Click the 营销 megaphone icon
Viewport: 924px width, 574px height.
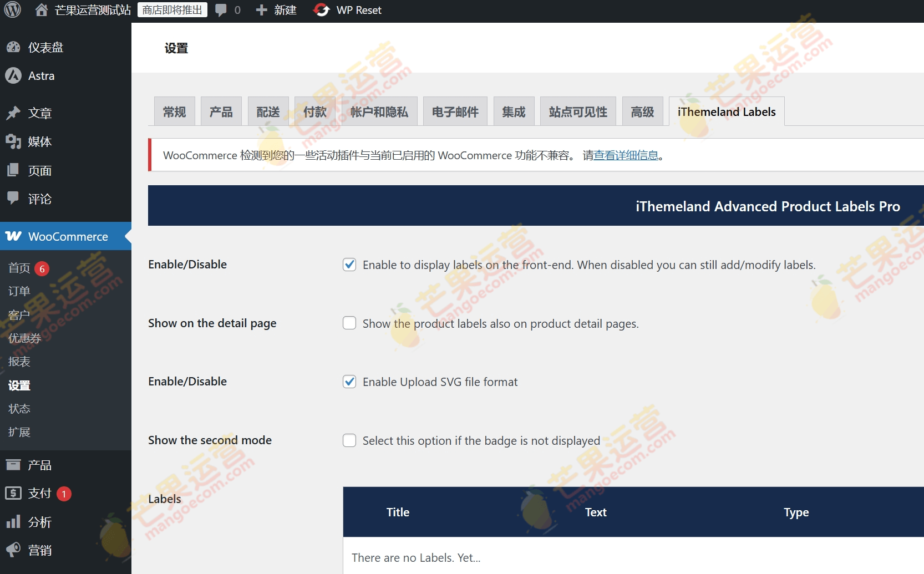[13, 550]
